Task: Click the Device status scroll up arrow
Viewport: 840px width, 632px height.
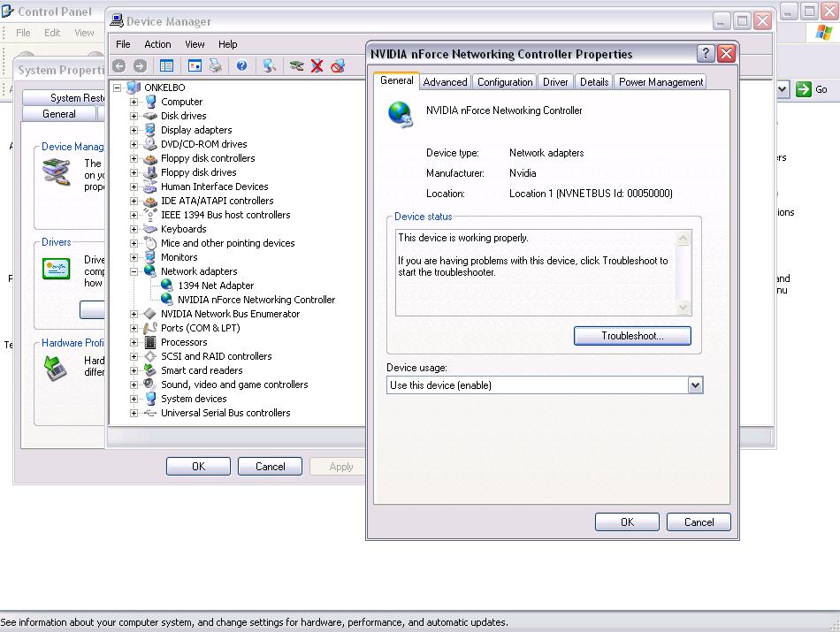Action: pos(683,238)
